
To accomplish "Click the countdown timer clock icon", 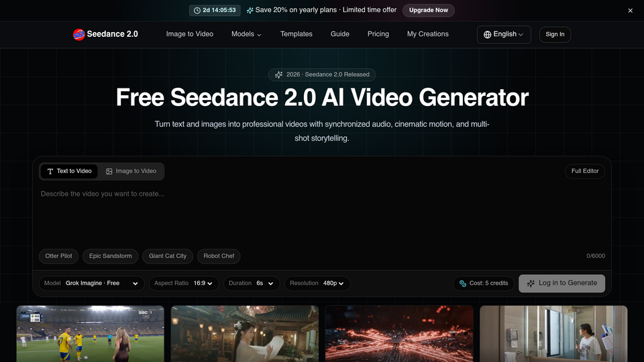I will [197, 10].
